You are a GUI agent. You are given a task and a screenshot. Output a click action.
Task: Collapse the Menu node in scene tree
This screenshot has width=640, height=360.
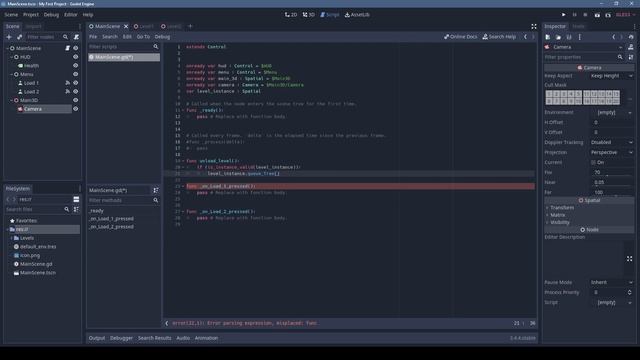11,74
